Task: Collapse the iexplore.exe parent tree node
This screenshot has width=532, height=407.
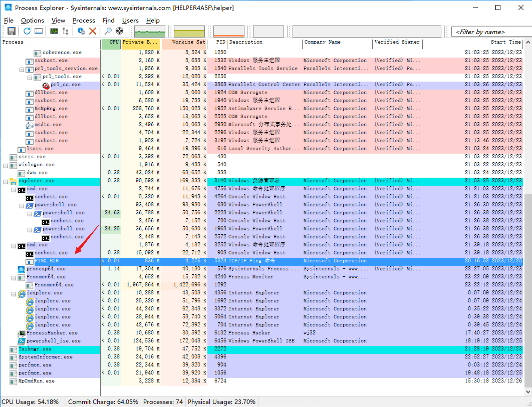Action: (x=14, y=294)
